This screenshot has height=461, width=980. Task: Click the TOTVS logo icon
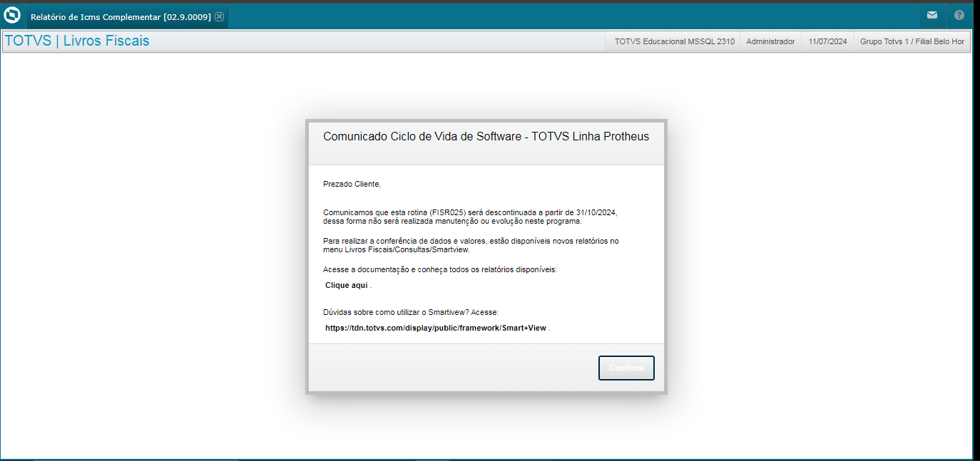tap(12, 15)
